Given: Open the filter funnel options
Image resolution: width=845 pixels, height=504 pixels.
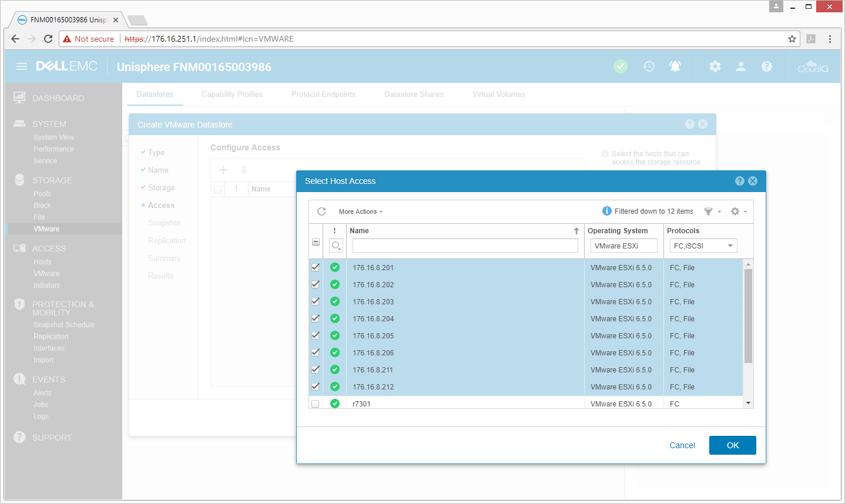Looking at the screenshot, I should click(709, 211).
